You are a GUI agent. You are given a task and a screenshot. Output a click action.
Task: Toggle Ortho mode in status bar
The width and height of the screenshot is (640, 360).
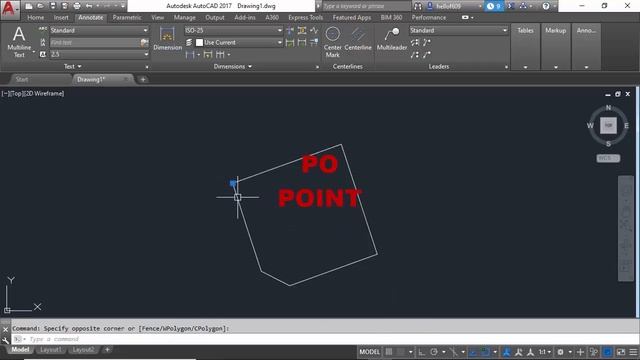click(x=422, y=352)
